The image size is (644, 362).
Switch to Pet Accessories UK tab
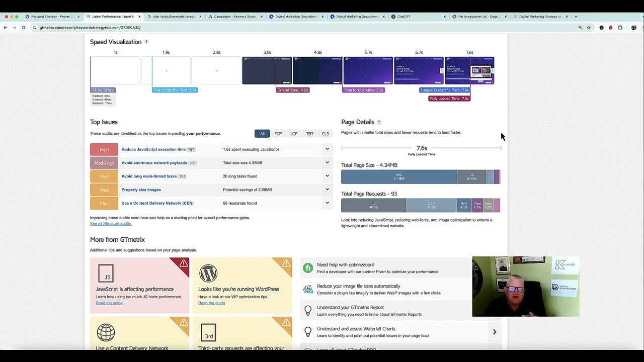point(479,17)
